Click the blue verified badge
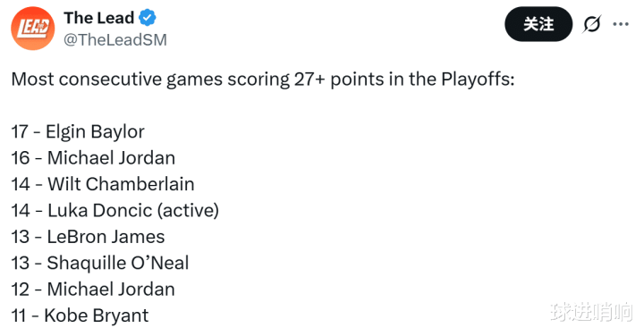The height and width of the screenshot is (336, 644). [x=147, y=18]
